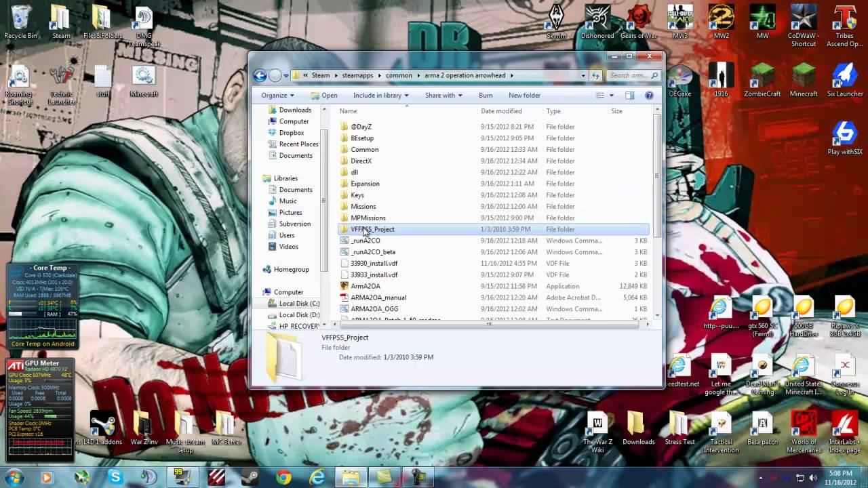
Task: Select the _runA2CO_beta command file
Action: pyautogui.click(x=493, y=252)
